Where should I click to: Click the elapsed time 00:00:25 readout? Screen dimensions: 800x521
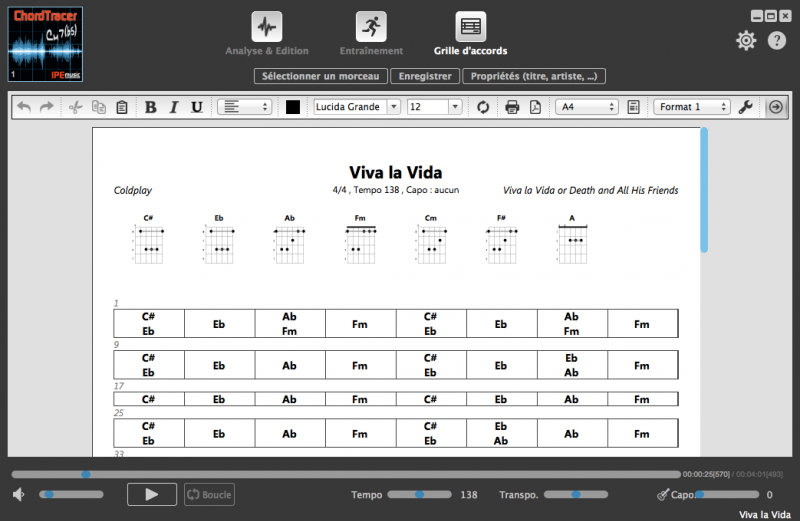[x=706, y=475]
